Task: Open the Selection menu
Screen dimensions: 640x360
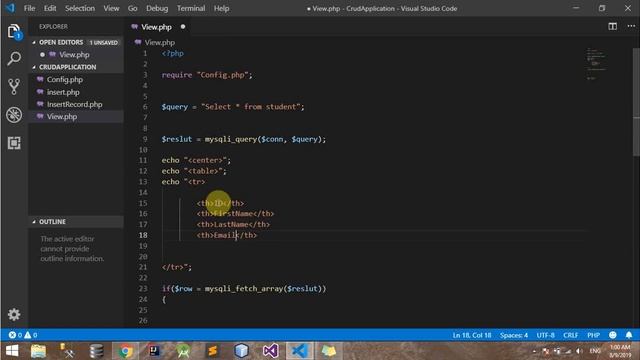Action: tap(80, 8)
